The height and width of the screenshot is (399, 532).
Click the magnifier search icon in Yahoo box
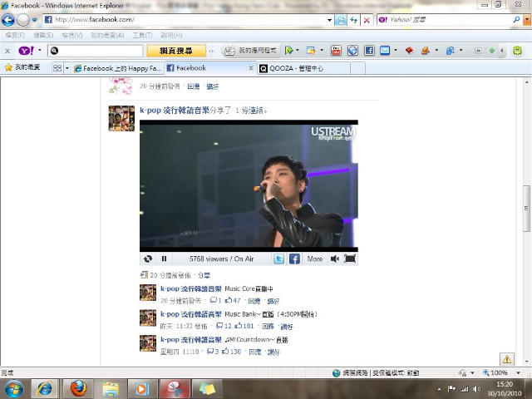[x=516, y=20]
